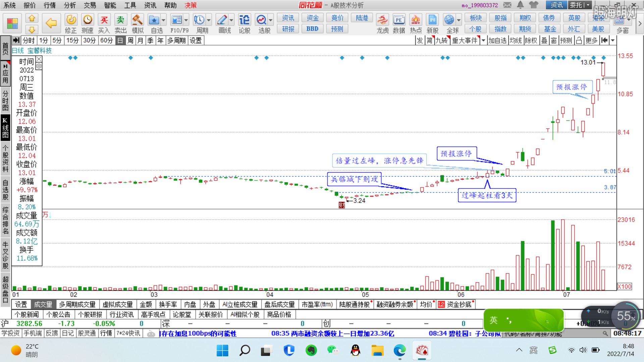The image size is (644, 362).
Task: Switch chart to 分时 intraday period
Action: click(x=29, y=41)
